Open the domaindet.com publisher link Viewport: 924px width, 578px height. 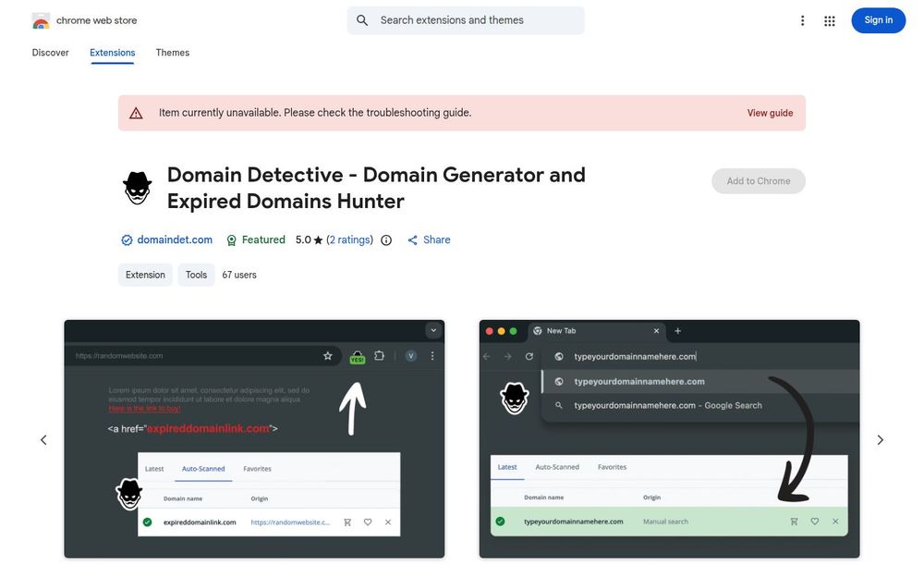tap(175, 240)
